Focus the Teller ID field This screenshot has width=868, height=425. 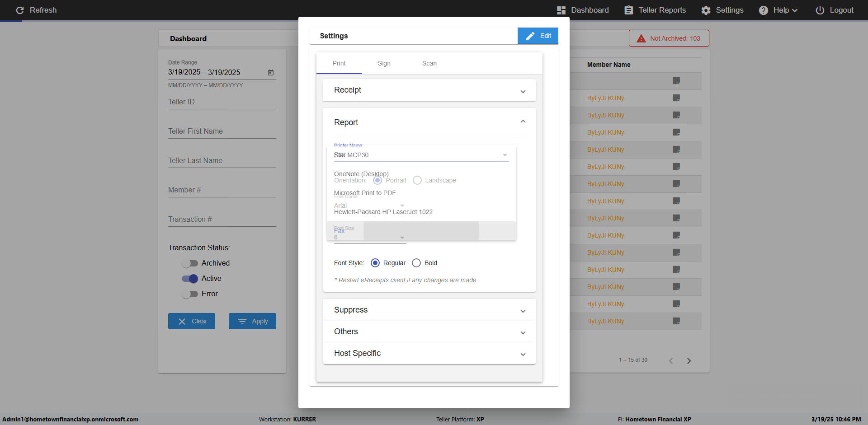click(222, 102)
